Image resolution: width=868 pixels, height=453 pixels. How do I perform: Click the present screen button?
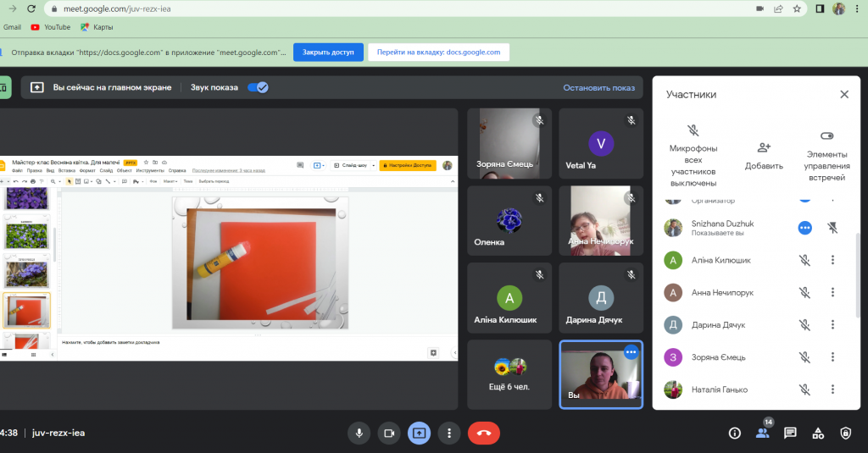420,433
